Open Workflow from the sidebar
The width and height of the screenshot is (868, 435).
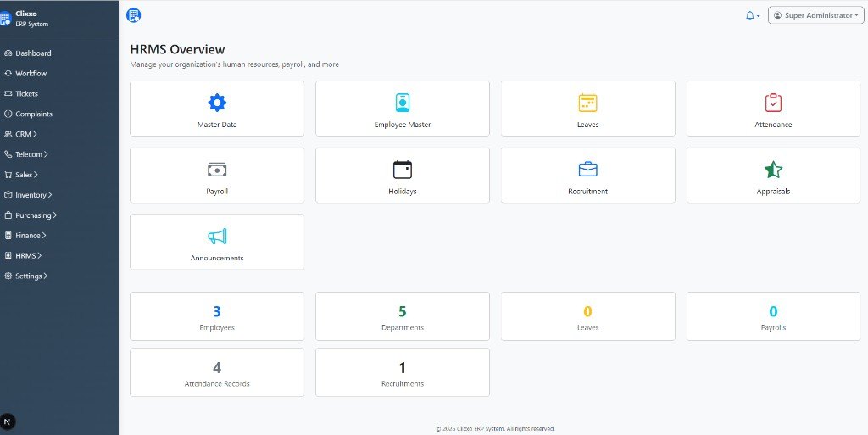[x=31, y=73]
